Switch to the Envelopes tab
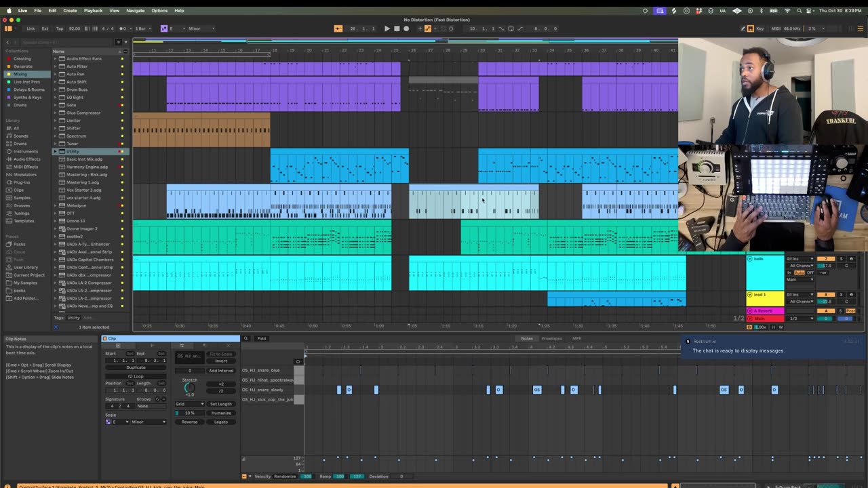The image size is (868, 488). click(551, 338)
